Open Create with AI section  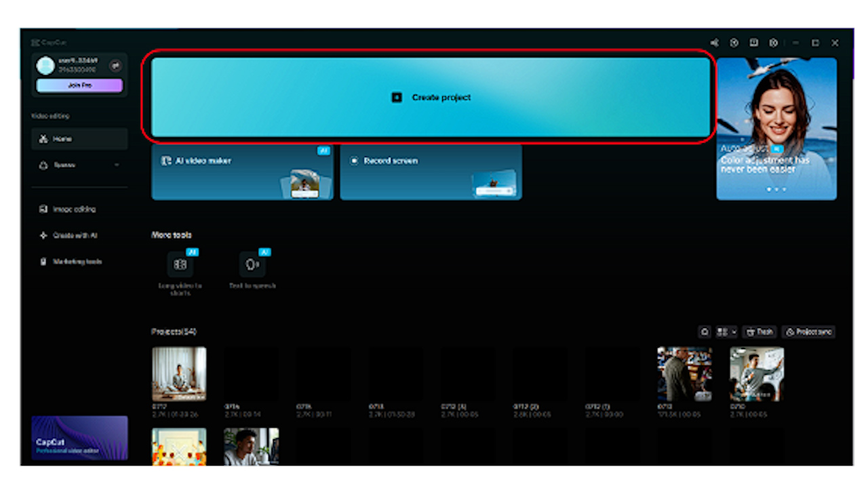[74, 236]
